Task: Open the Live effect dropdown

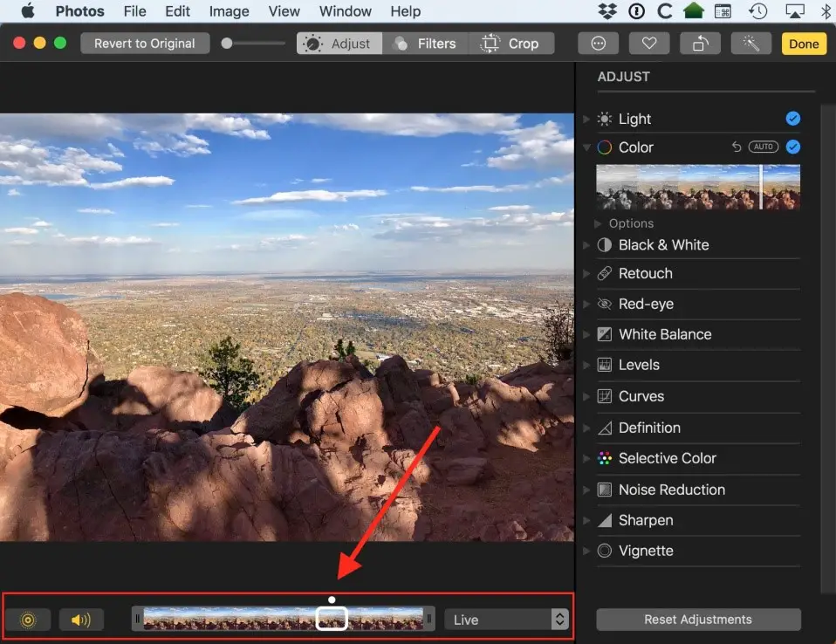Action: [506, 620]
